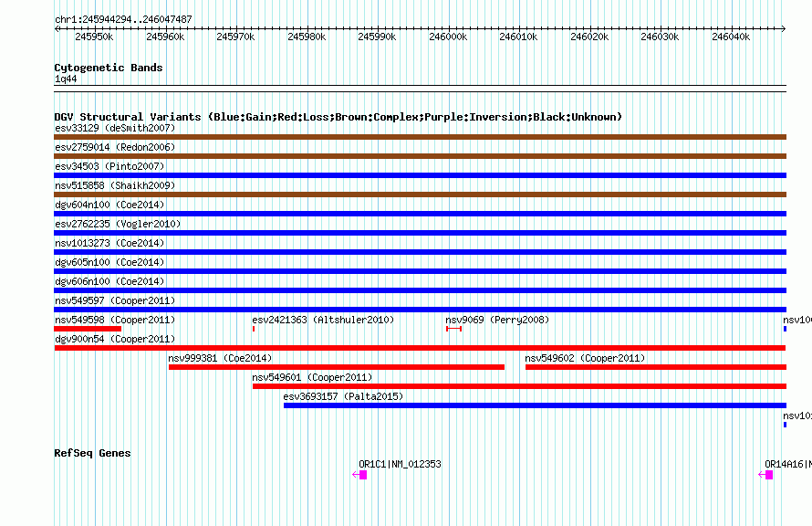Open the nsv549601 (Cooper2011) label

(312, 377)
